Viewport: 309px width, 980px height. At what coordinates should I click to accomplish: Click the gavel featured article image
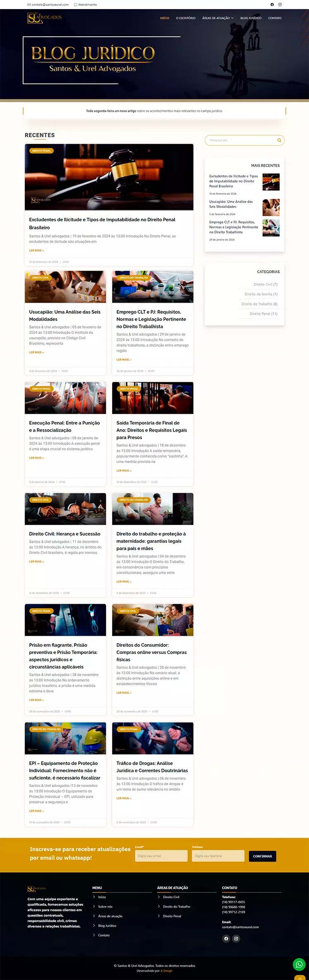[109, 177]
